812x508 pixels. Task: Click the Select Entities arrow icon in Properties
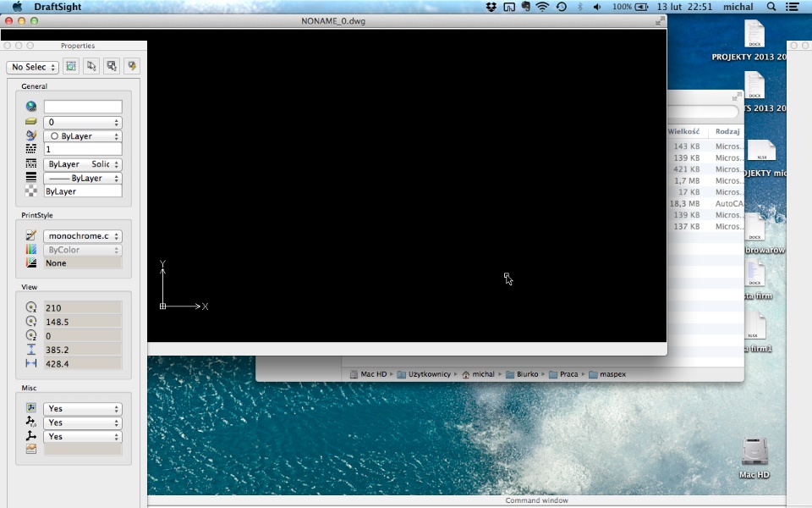(91, 66)
